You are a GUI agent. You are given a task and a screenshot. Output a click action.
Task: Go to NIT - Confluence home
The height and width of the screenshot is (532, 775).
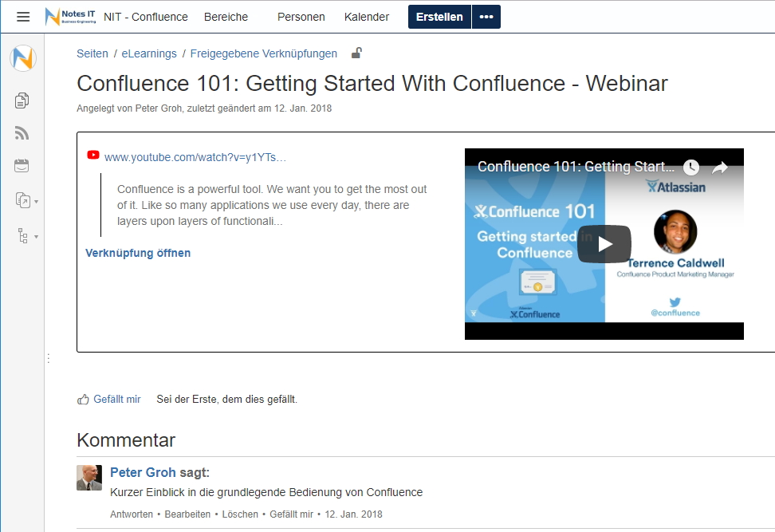coord(146,17)
